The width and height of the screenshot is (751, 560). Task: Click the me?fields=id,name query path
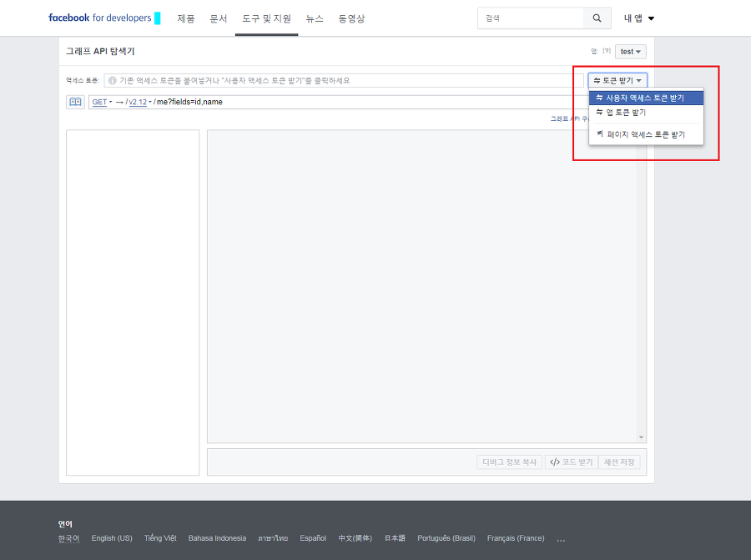(189, 102)
